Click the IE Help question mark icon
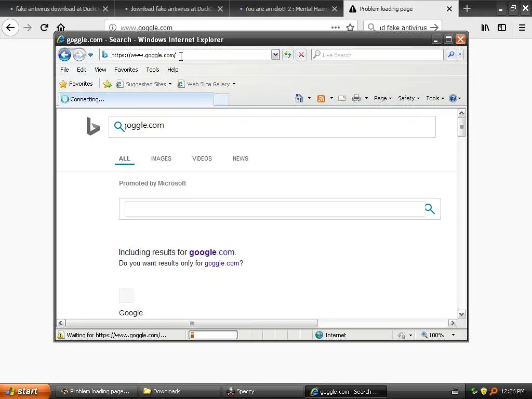This screenshot has width=532, height=399. pos(453,98)
